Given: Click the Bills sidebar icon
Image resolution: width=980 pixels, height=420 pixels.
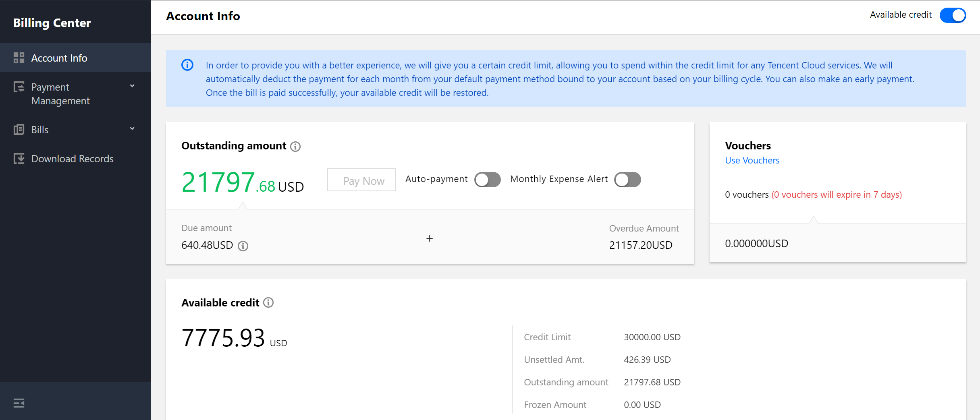Looking at the screenshot, I should pyautogui.click(x=19, y=130).
